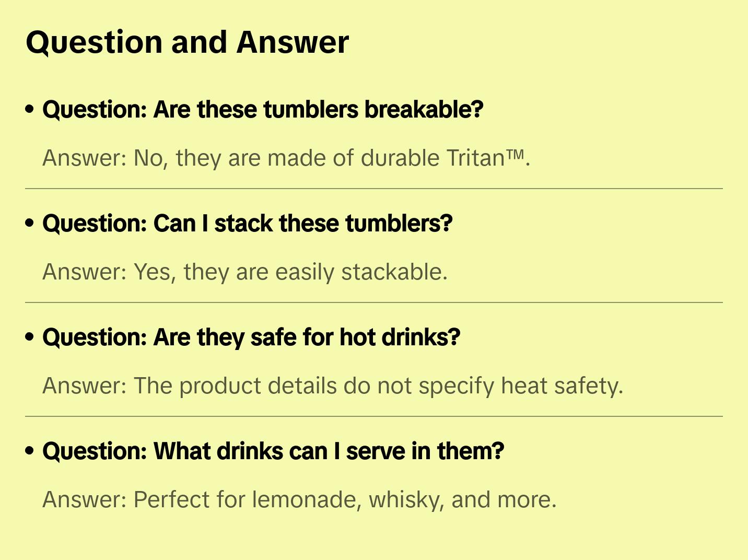Select the 'Are these tumblers breakable?' question
Screen dimensions: 748x560
tap(263, 110)
